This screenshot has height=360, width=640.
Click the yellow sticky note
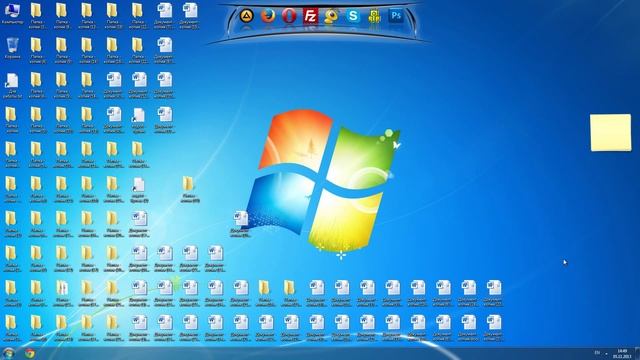tap(611, 133)
